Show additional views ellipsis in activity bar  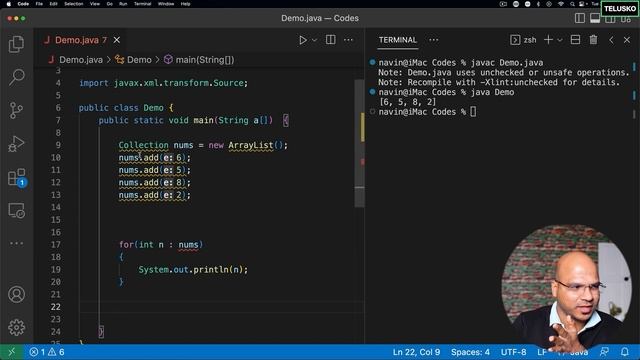pyautogui.click(x=16, y=243)
